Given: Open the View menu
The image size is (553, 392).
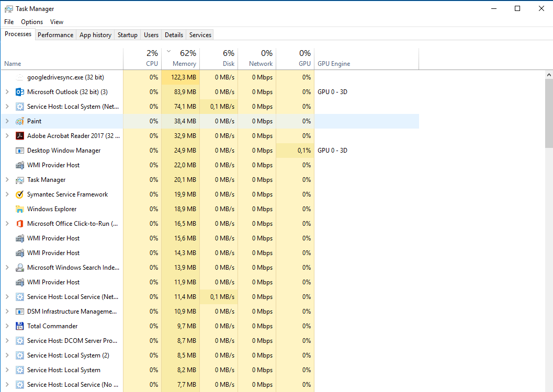Looking at the screenshot, I should click(57, 22).
